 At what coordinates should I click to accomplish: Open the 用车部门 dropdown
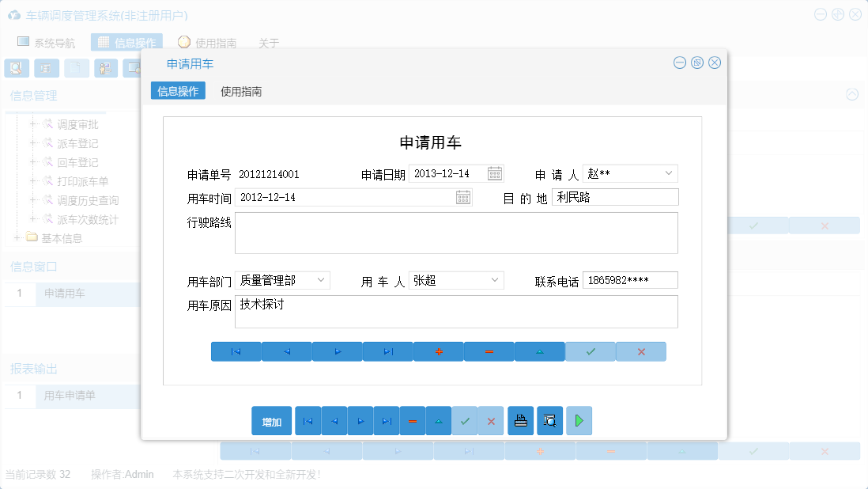[320, 279]
